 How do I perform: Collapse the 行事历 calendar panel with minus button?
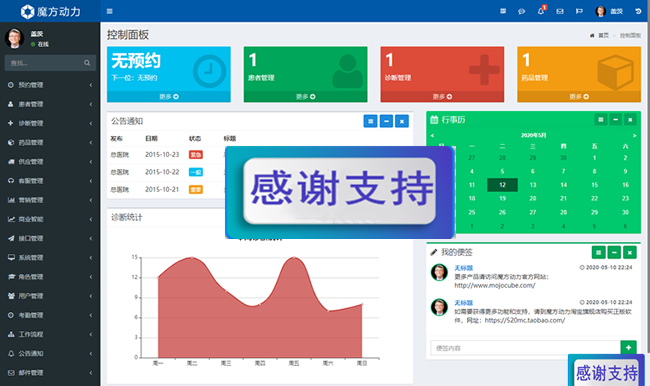[615, 120]
